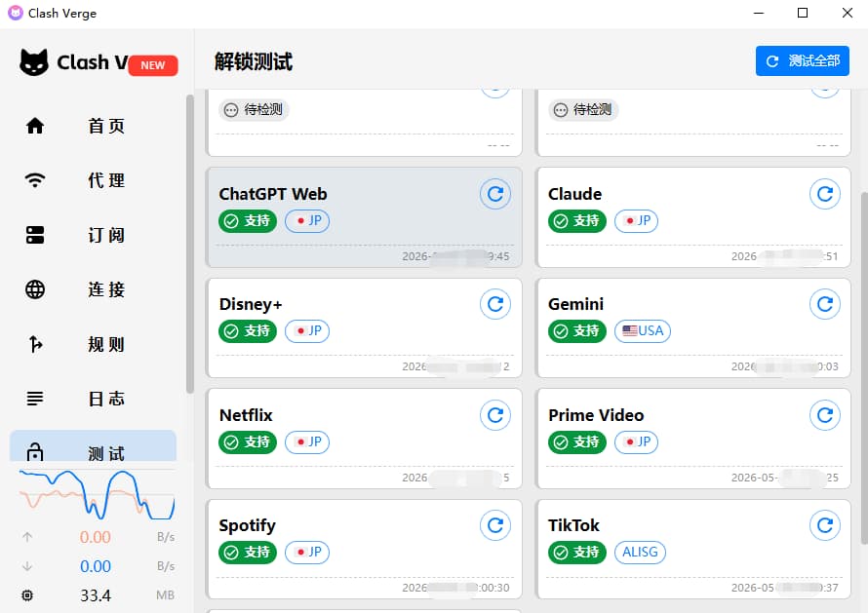Image resolution: width=868 pixels, height=613 pixels.
Task: Click the 解锁测试 page heading
Action: [x=254, y=61]
